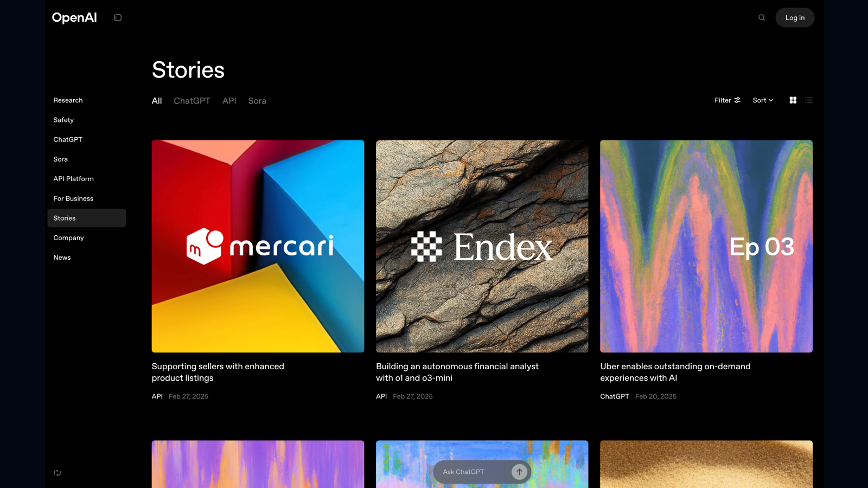This screenshot has width=868, height=488.
Task: Select the All stories tab
Action: (157, 101)
